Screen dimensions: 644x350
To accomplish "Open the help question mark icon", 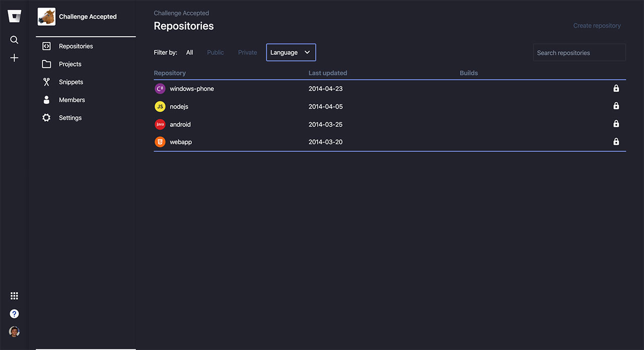I will [14, 313].
